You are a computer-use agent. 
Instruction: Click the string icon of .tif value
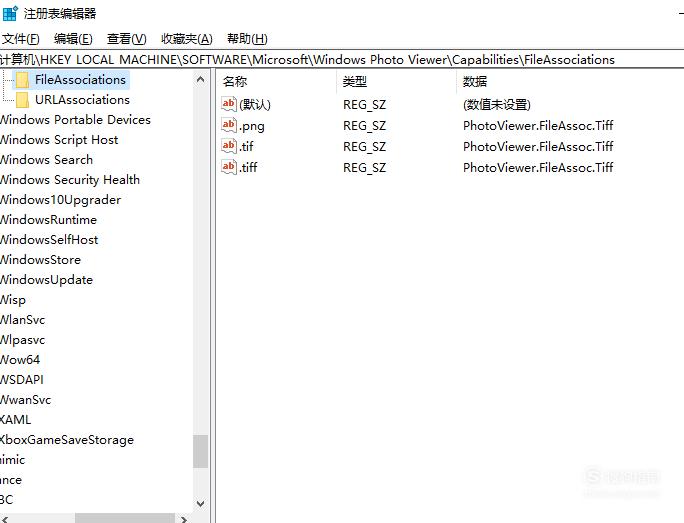[x=229, y=146]
